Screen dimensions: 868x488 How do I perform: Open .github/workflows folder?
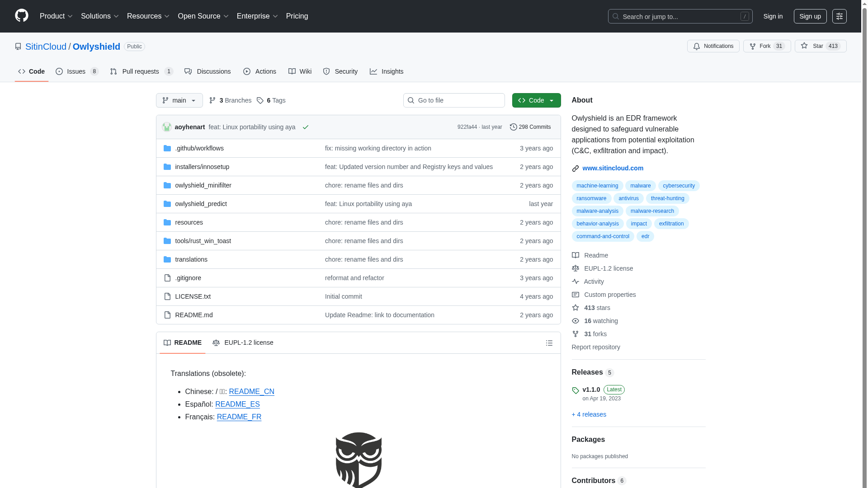click(x=199, y=148)
